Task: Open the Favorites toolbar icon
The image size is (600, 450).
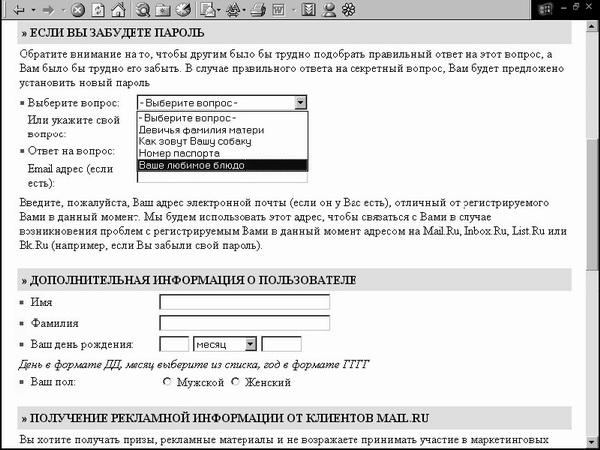Action: click(x=163, y=10)
